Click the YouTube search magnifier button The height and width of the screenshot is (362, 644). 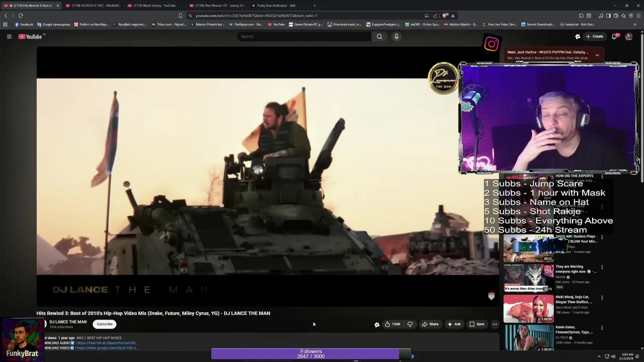379,36
